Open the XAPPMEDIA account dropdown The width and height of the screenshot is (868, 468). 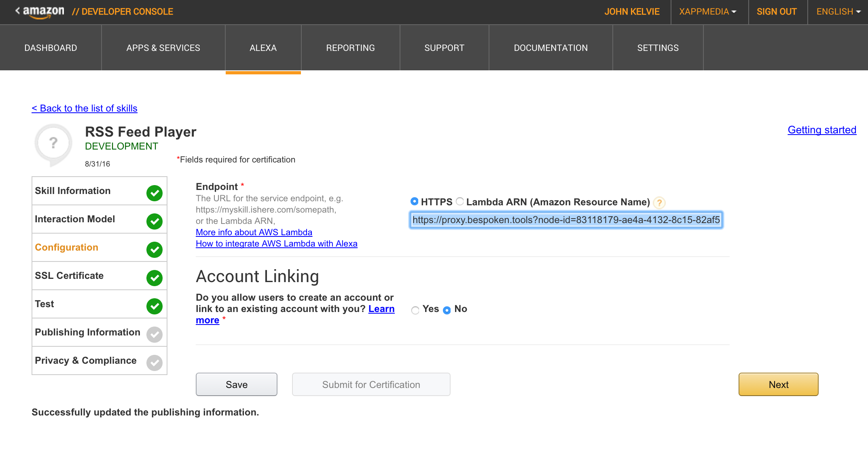tap(707, 12)
